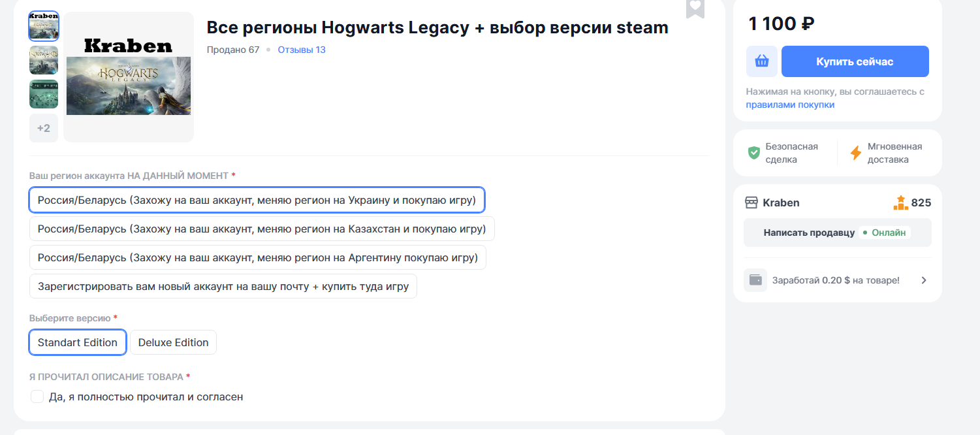Select Standart Edition version
Image resolution: width=980 pixels, height=435 pixels.
click(x=77, y=342)
